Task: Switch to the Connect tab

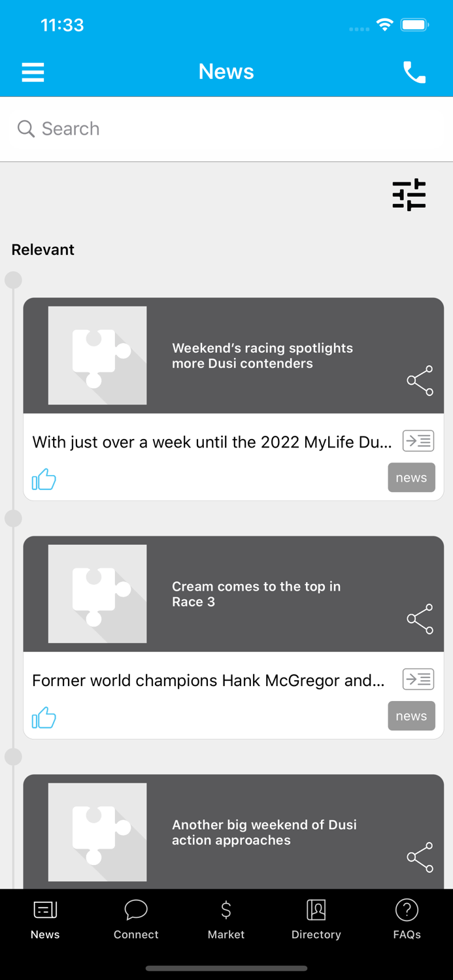Action: coord(136,919)
